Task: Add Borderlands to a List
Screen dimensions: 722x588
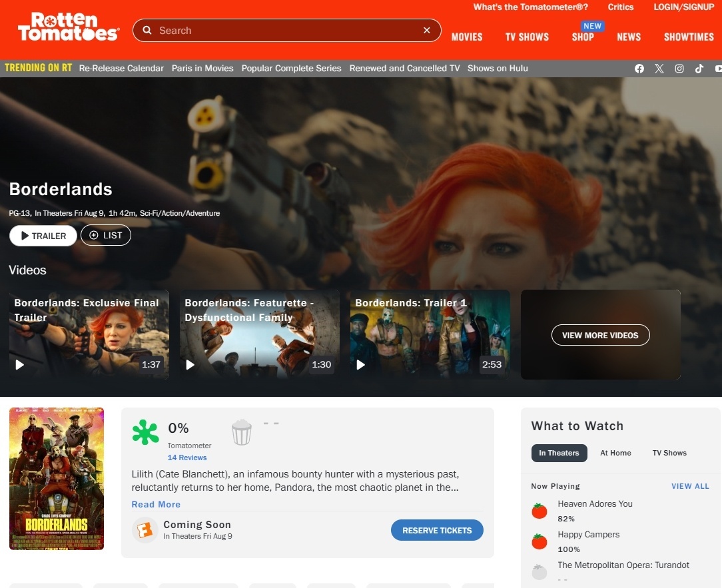Action: click(x=106, y=235)
